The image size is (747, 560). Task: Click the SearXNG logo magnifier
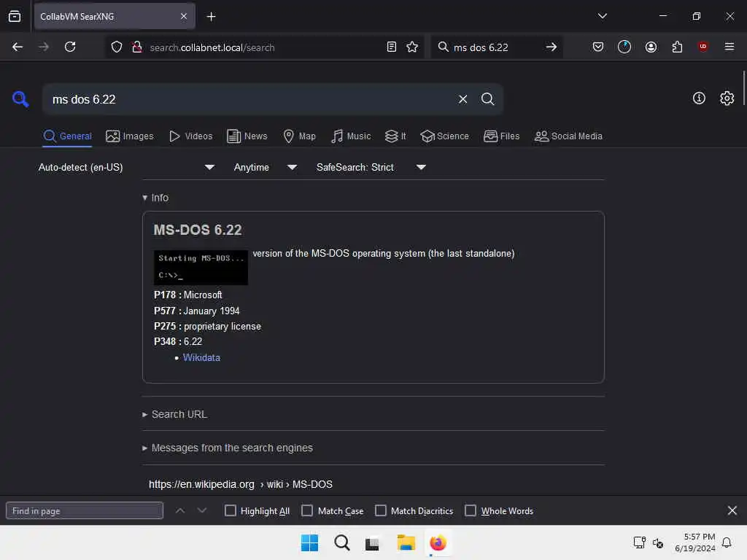click(x=20, y=99)
